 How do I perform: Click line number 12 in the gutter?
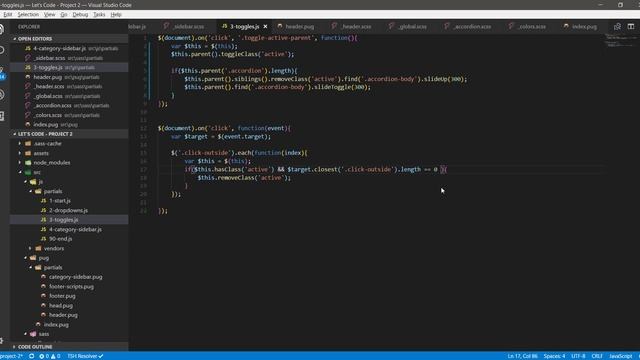(x=143, y=128)
